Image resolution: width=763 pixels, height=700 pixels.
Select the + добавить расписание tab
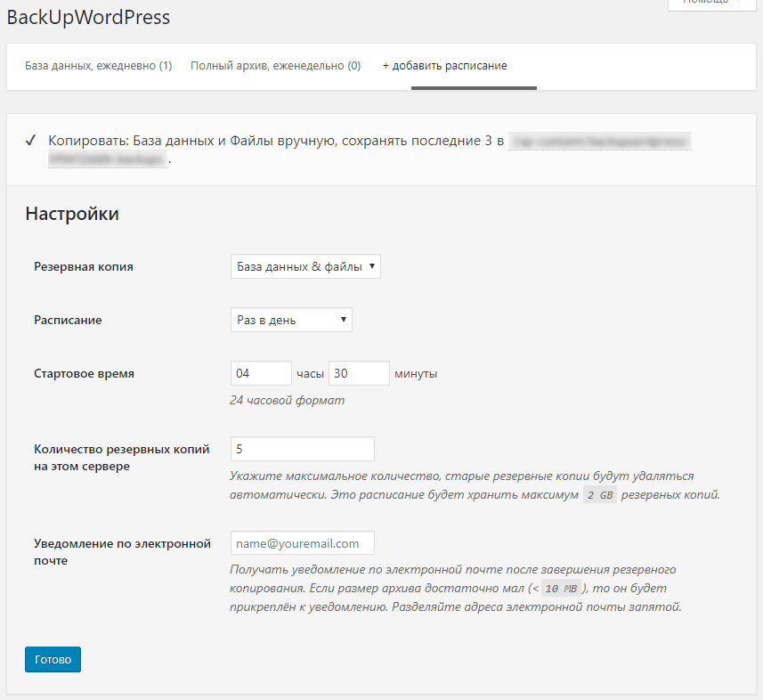pos(444,66)
